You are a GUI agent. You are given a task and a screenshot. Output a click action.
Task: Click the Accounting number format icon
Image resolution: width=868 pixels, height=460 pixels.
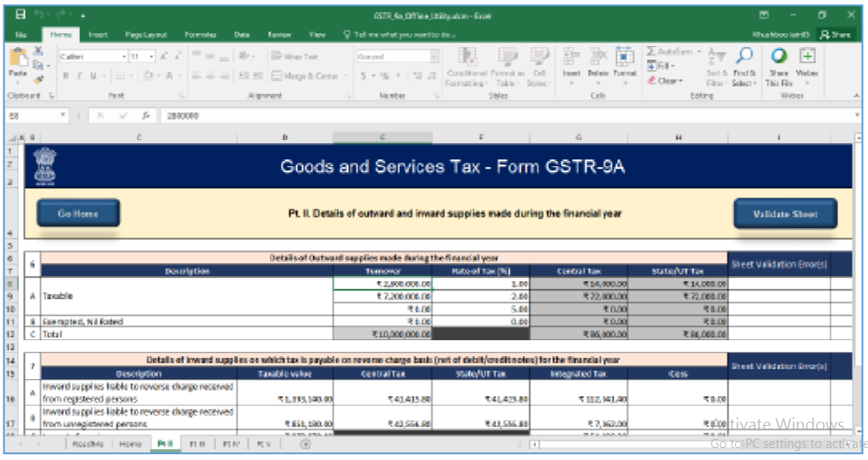point(363,76)
